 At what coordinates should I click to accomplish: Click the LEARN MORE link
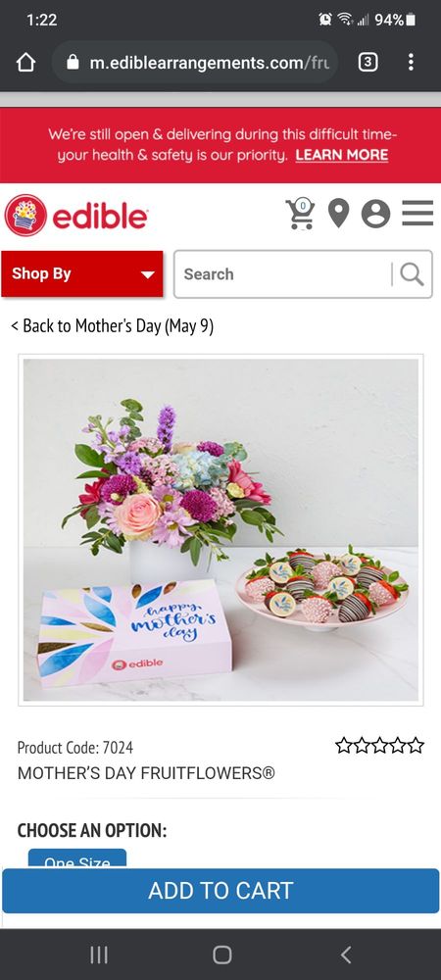(x=342, y=155)
